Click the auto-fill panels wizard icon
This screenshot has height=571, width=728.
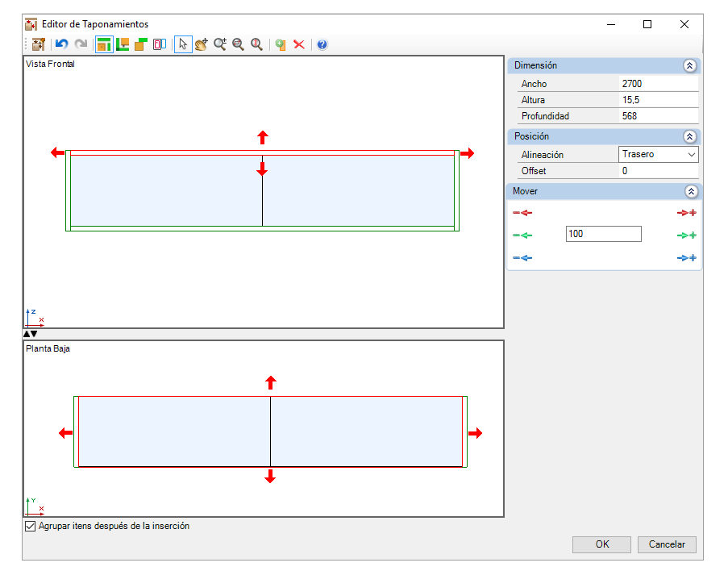pos(39,44)
